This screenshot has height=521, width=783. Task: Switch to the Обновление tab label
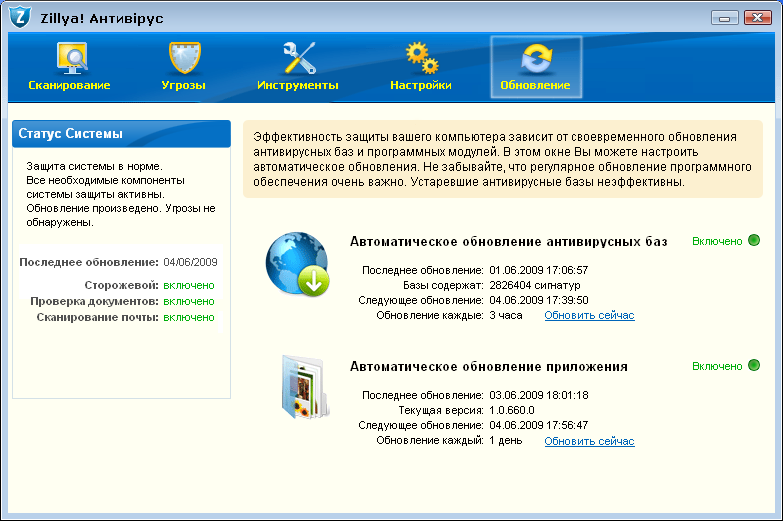[535, 85]
